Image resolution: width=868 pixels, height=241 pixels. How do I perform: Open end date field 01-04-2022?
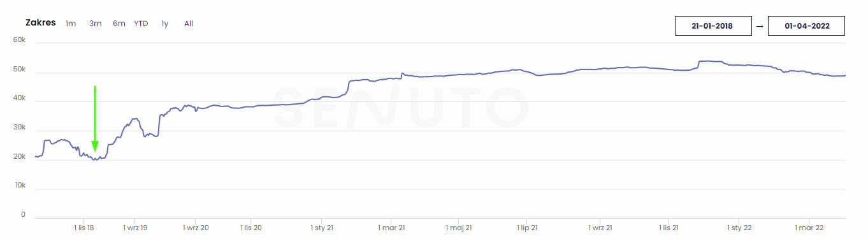(x=806, y=26)
